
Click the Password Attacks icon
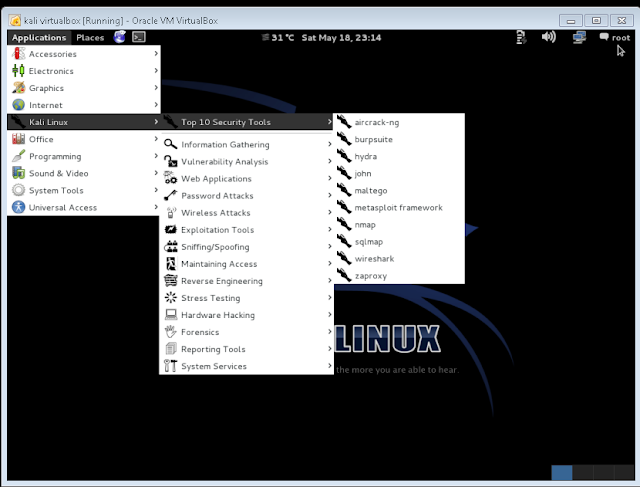(x=171, y=196)
